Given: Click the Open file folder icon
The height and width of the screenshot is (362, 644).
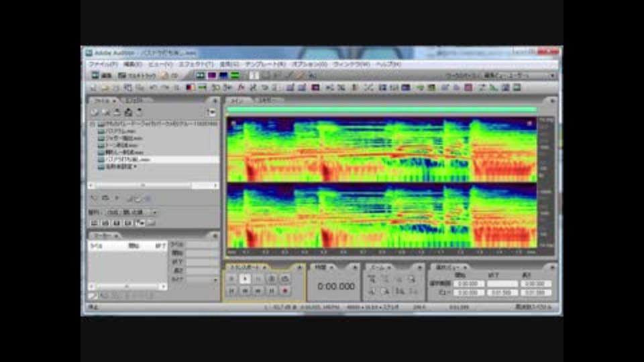Looking at the screenshot, I should (x=105, y=88).
